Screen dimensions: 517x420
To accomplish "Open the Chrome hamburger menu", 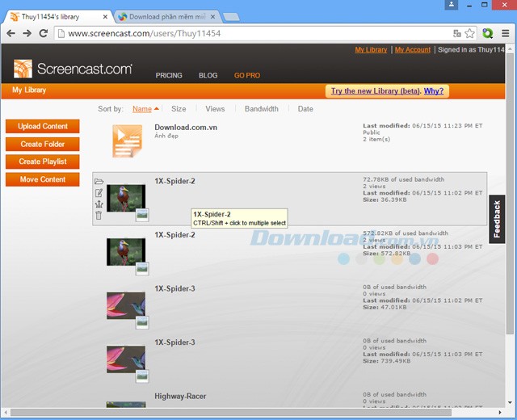I will [505, 33].
